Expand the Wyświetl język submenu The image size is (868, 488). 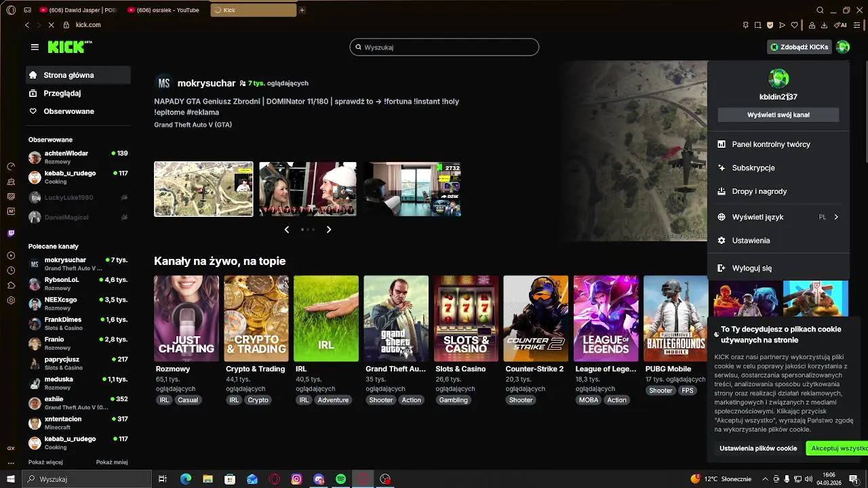click(x=778, y=217)
